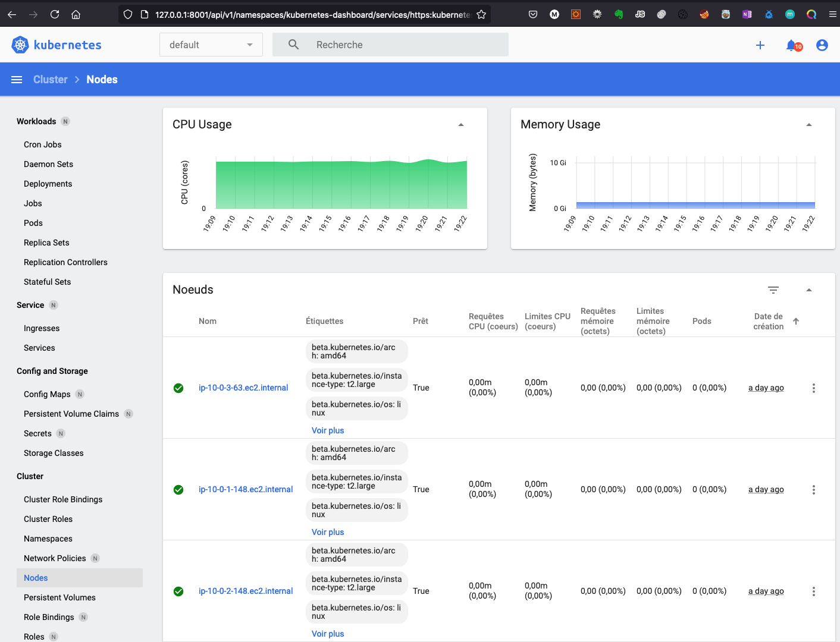
Task: Open actions menu for ip-10-0-3-63 node
Action: (813, 388)
